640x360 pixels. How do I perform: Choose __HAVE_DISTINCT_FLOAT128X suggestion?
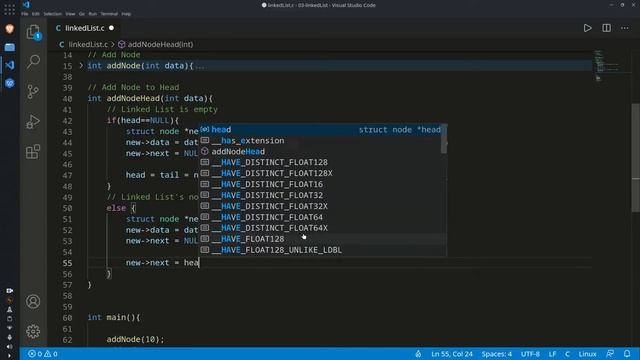pyautogui.click(x=320, y=173)
